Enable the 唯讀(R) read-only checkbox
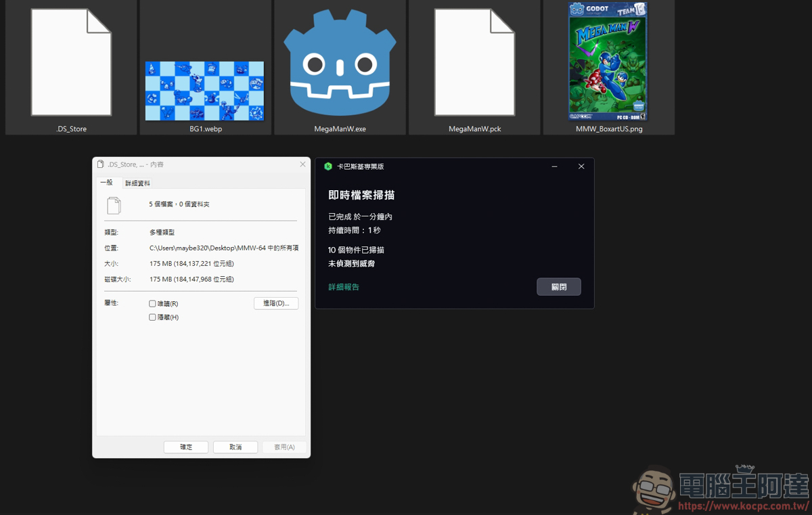The width and height of the screenshot is (812, 515). point(152,304)
